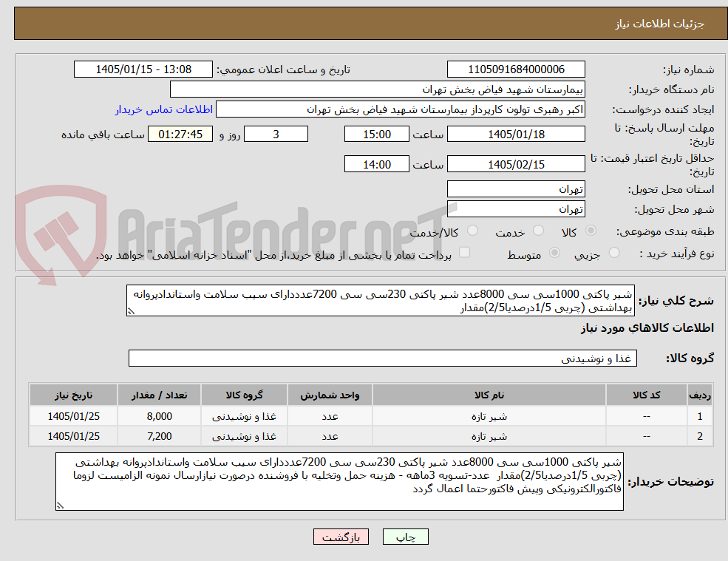Click the announcement date field 1405/01/15 - 13:08
This screenshot has height=561, width=728.
pos(143,69)
